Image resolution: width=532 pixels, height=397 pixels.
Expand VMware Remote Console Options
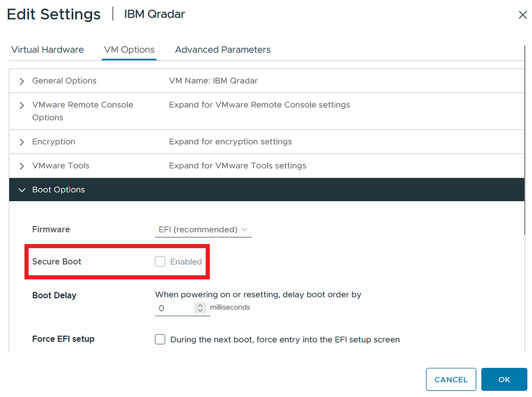21,104
